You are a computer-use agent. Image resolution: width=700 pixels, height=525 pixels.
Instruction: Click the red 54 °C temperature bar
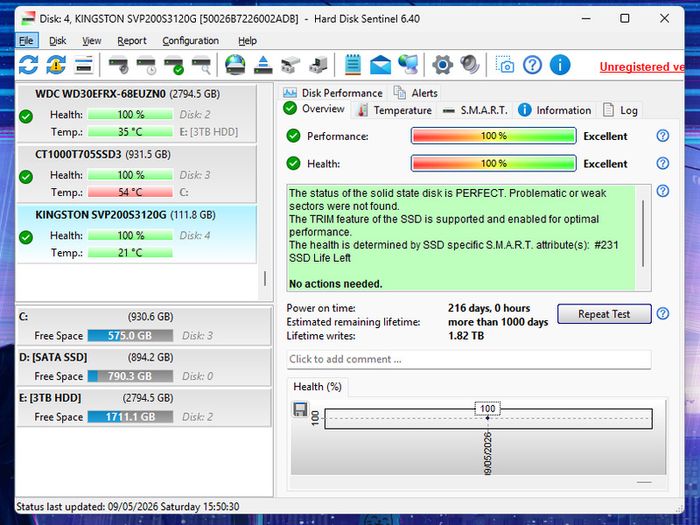click(130, 192)
